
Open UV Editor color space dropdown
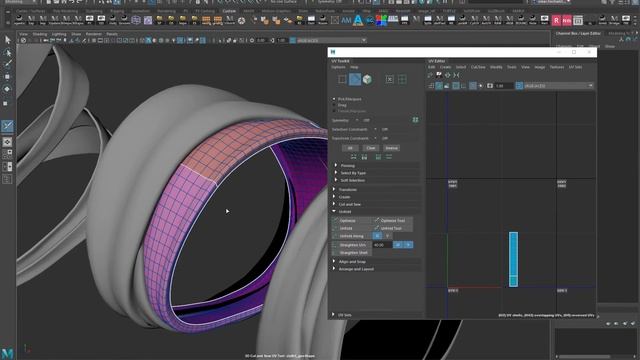(x=558, y=86)
